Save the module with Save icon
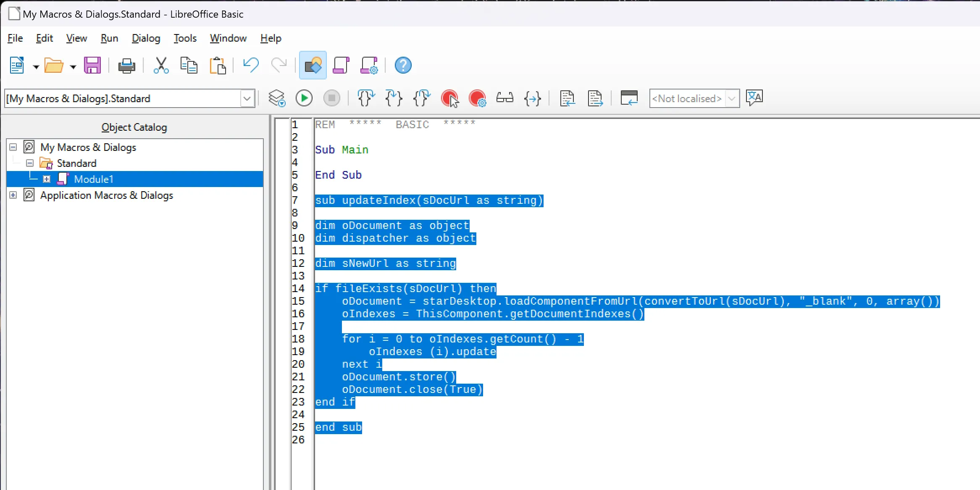The width and height of the screenshot is (980, 490). [92, 66]
